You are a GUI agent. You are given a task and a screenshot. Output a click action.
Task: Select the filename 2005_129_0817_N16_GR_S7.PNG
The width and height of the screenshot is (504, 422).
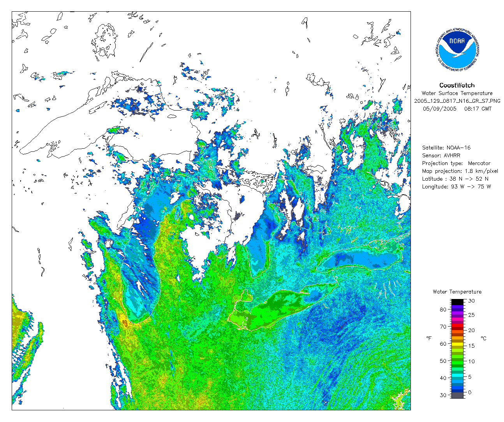tap(457, 101)
